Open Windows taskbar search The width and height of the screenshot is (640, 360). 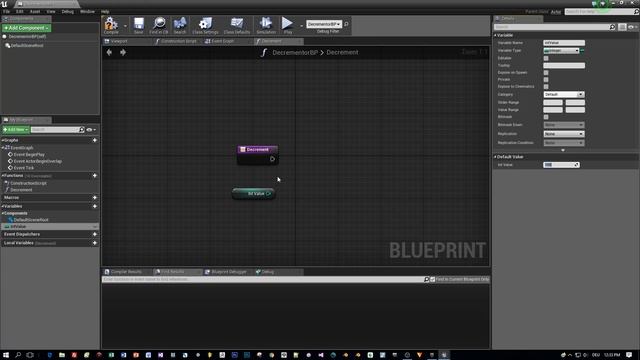(18, 355)
